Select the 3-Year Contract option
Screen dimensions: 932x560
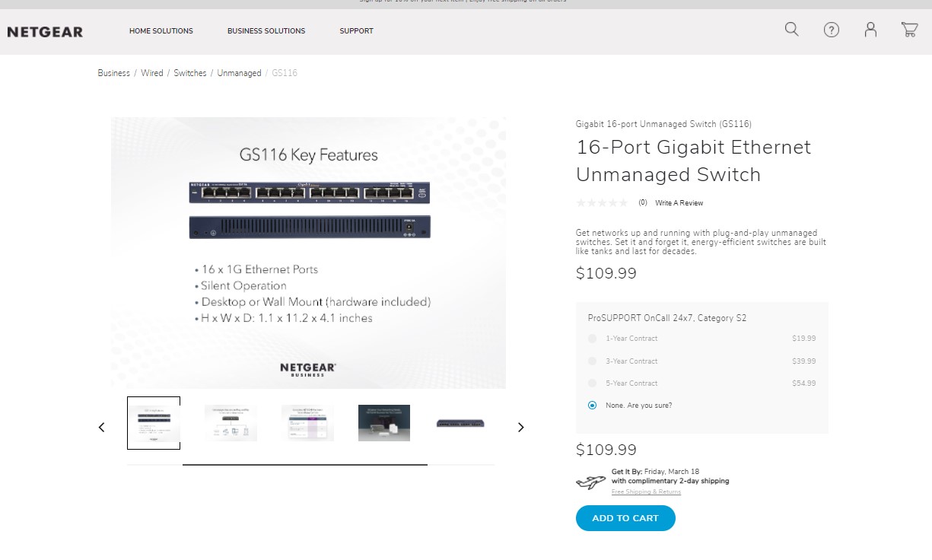tap(593, 361)
